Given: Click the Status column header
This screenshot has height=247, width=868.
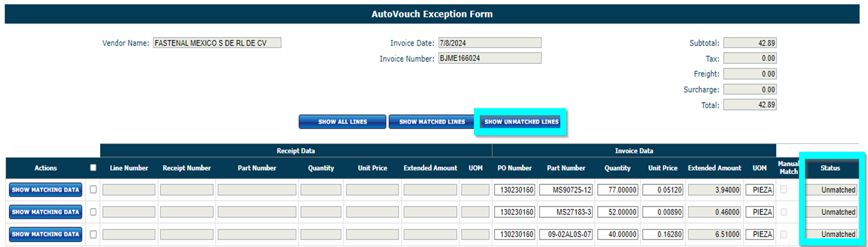Looking at the screenshot, I should pyautogui.click(x=830, y=168).
